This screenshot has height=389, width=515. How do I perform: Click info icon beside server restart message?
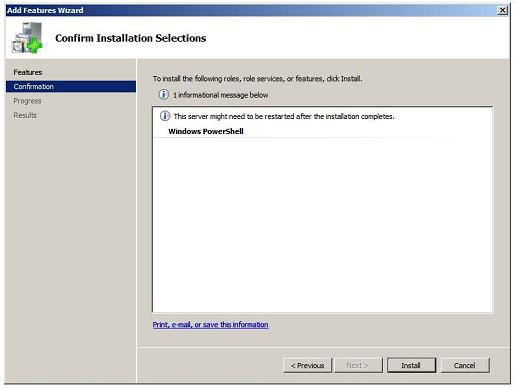point(165,116)
